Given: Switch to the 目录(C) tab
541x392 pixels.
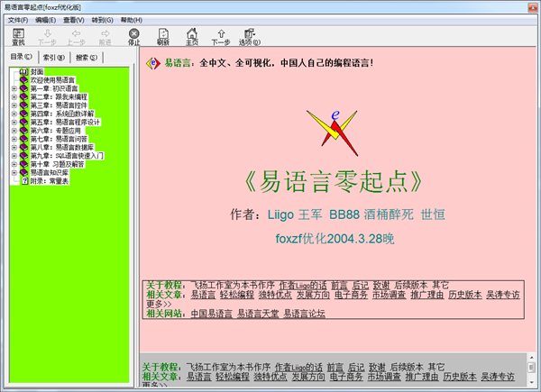Looking at the screenshot, I should pyautogui.click(x=22, y=57).
